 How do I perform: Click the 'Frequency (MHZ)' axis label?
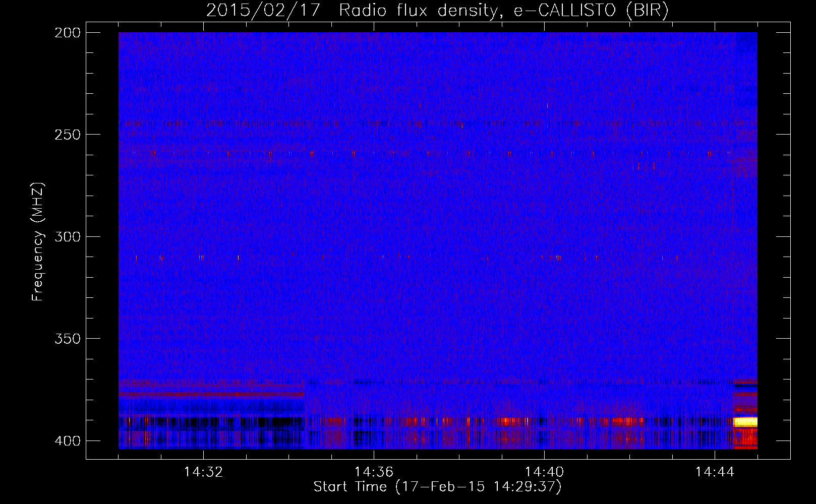[x=37, y=242]
